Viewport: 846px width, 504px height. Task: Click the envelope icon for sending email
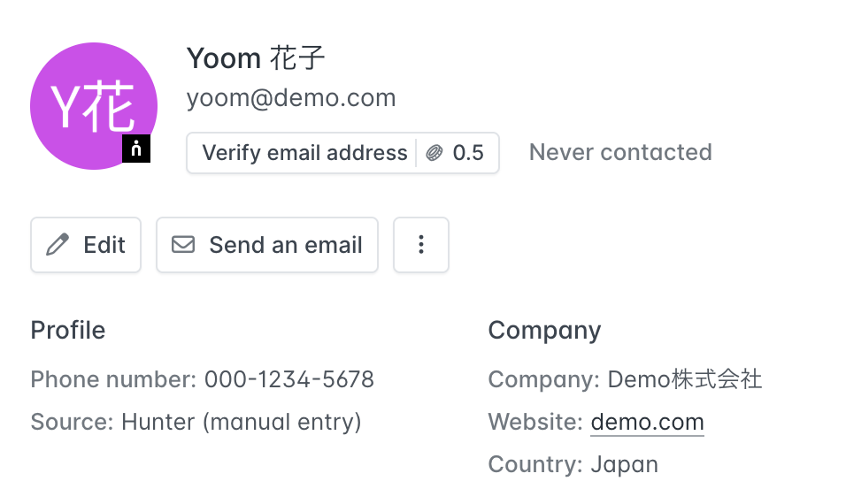(x=183, y=245)
